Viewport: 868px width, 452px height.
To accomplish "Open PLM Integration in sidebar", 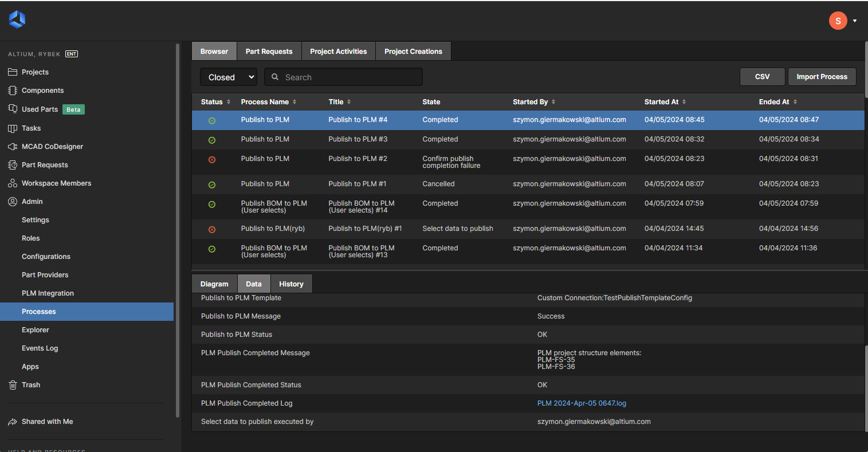I will [x=48, y=293].
